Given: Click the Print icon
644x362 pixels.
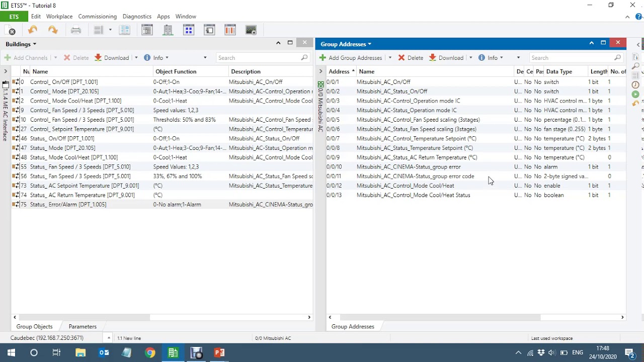Looking at the screenshot, I should 76,30.
